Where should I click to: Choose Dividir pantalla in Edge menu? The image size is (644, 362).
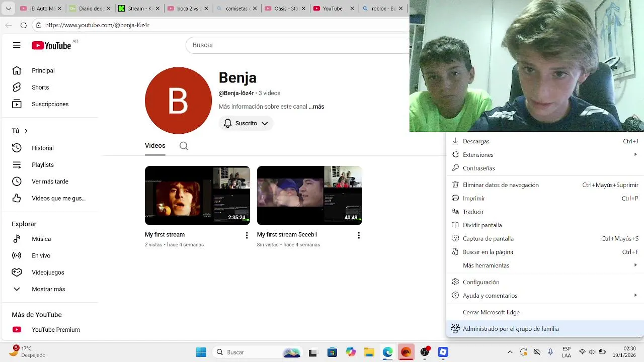point(545,225)
